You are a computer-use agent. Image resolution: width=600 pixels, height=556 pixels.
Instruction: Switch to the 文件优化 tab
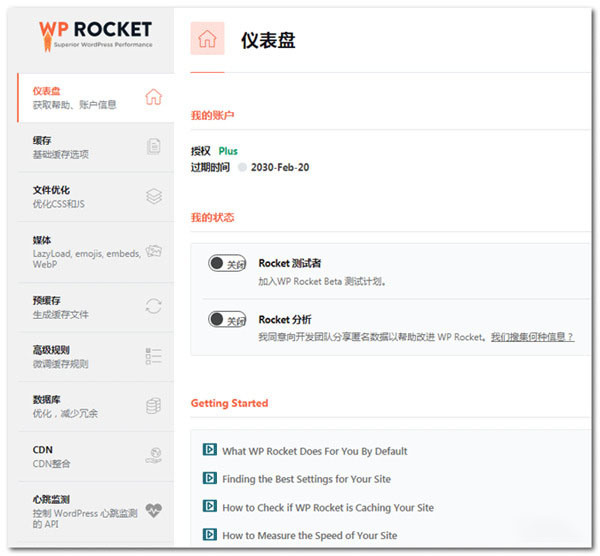point(96,197)
